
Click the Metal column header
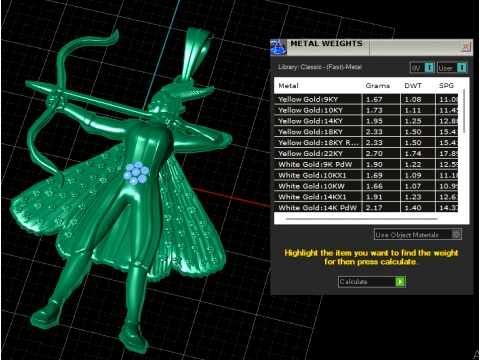(288, 86)
